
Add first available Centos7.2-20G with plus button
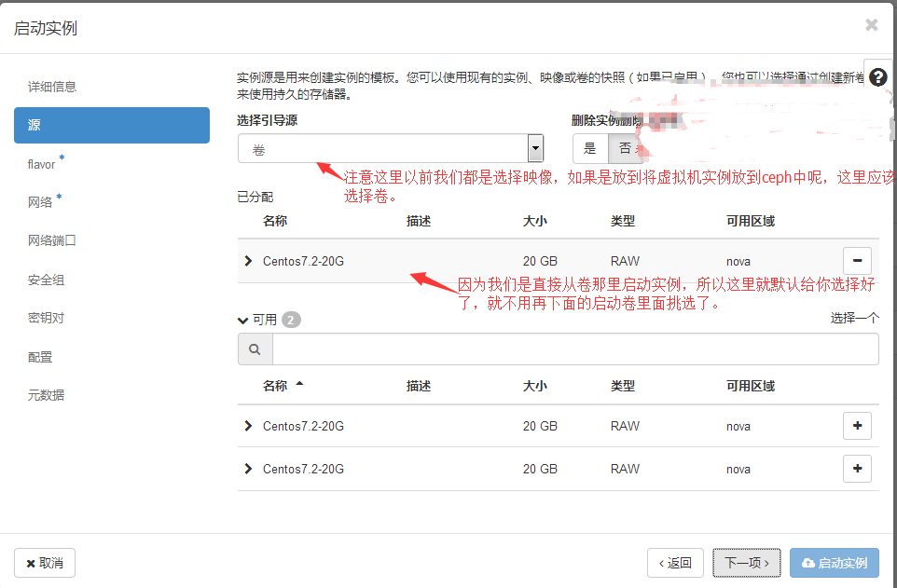[857, 426]
